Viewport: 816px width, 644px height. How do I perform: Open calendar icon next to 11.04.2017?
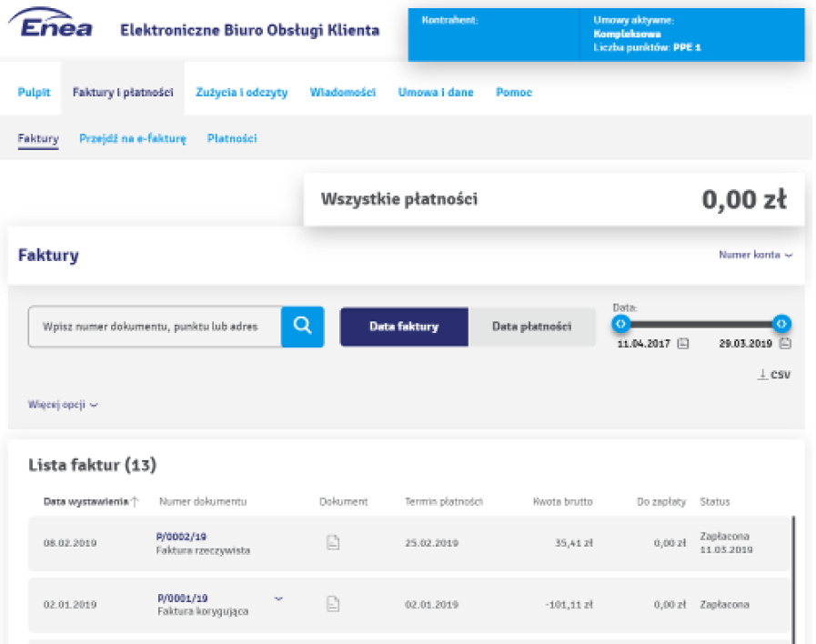click(x=682, y=344)
